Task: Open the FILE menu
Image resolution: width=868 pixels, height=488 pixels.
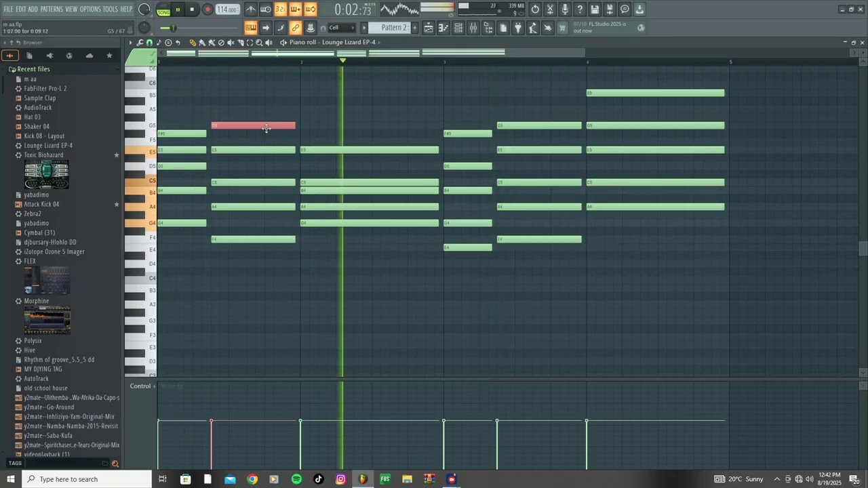Action: pyautogui.click(x=9, y=9)
